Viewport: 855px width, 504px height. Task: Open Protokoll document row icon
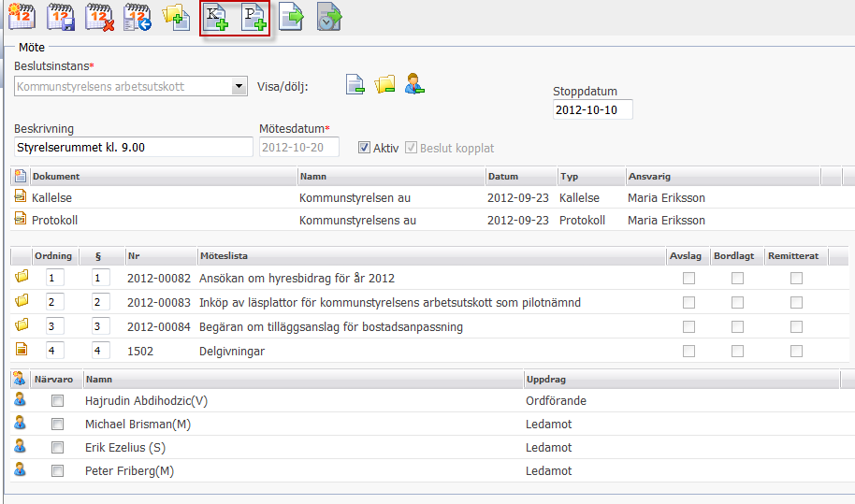(21, 218)
